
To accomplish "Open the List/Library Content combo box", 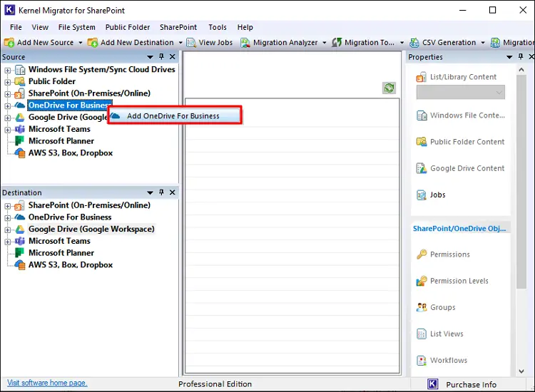I will point(461,93).
